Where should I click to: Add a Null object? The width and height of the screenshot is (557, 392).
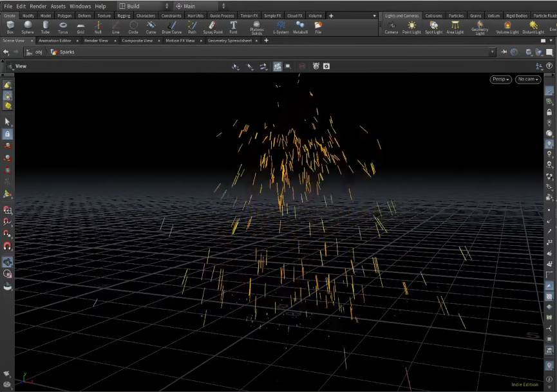[x=98, y=27]
